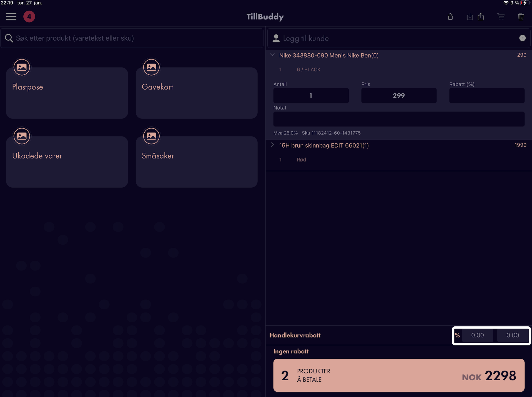Tap the Rød variant text
Image resolution: width=532 pixels, height=397 pixels.
click(x=301, y=160)
